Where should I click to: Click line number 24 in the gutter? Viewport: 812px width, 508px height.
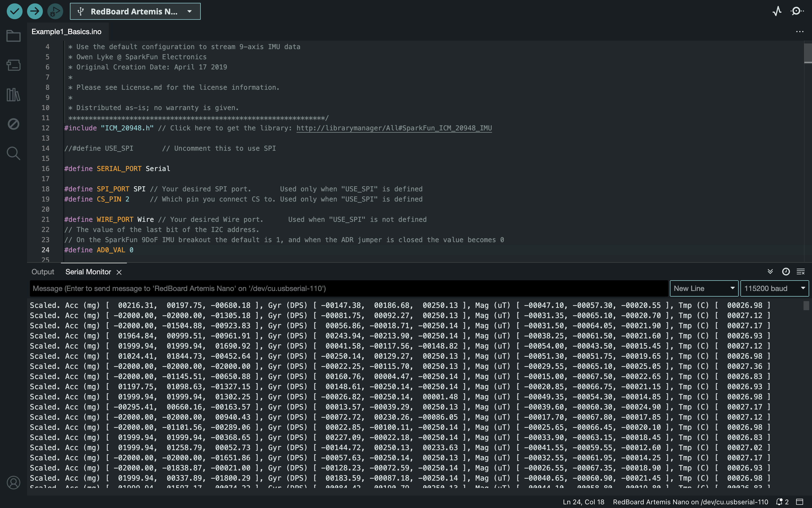tap(45, 250)
